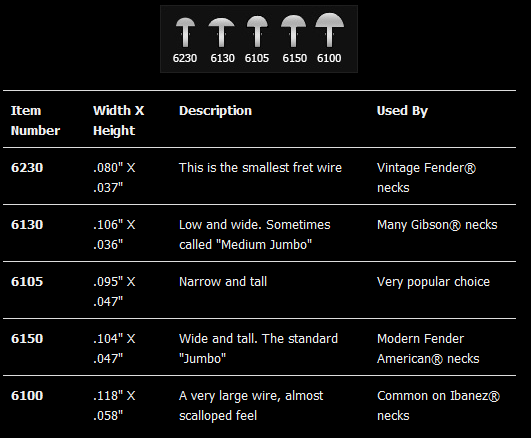Click the Used By column header
The width and height of the screenshot is (531, 438).
pos(402,110)
